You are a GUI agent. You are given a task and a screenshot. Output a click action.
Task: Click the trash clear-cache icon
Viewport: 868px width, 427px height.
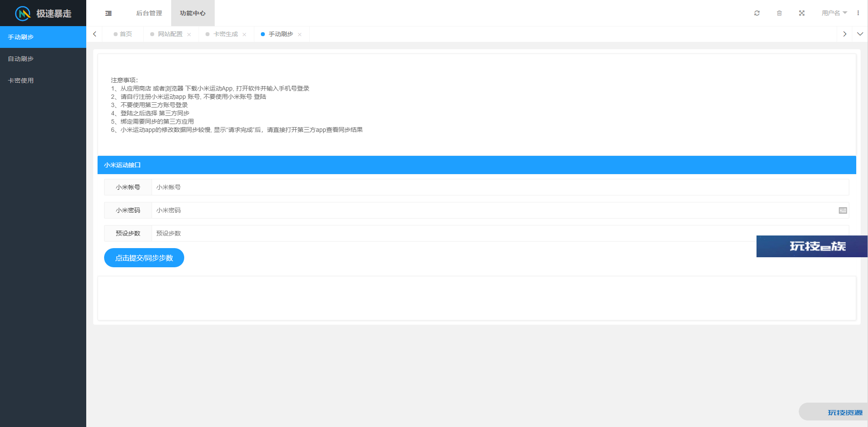[x=779, y=13]
